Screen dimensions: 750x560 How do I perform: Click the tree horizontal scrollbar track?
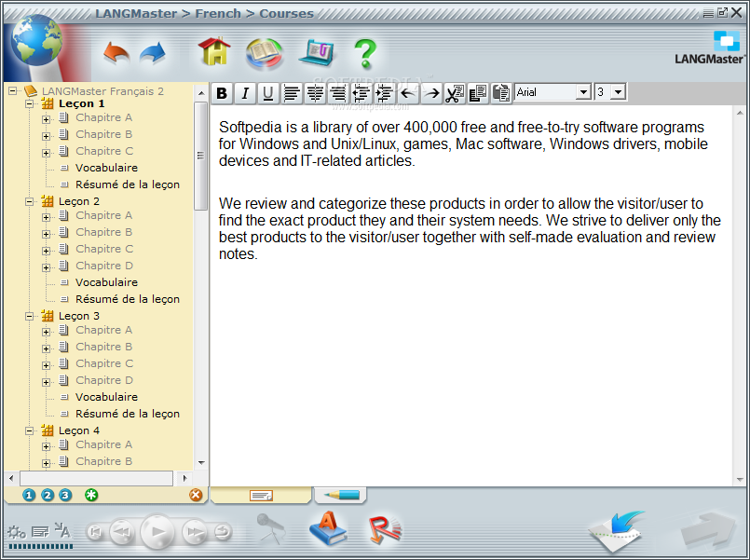click(96, 478)
